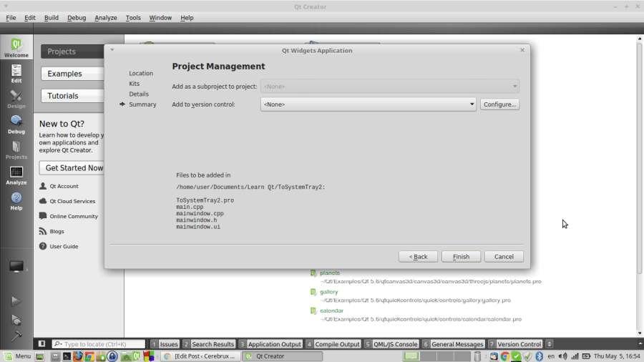The image size is (644, 362).
Task: Open Design mode in sidebar
Action: 16,99
